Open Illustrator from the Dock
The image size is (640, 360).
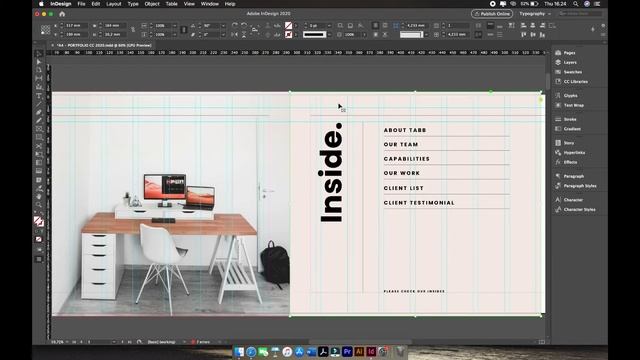pyautogui.click(x=359, y=351)
